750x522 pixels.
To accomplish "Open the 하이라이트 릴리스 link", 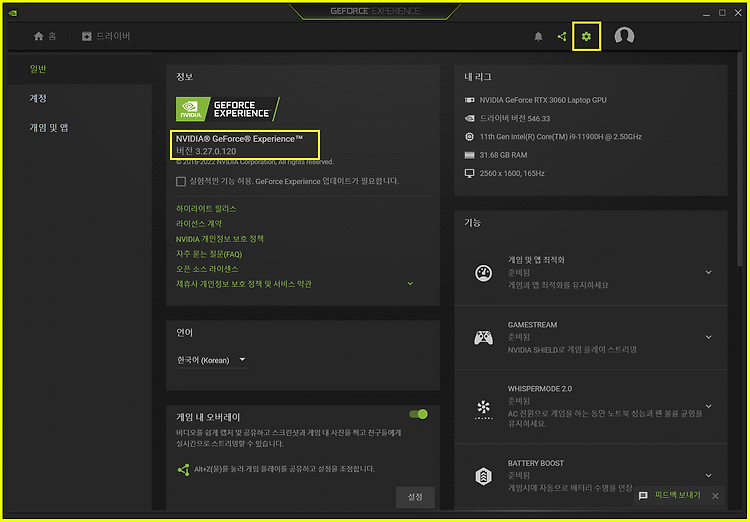I will pos(206,209).
